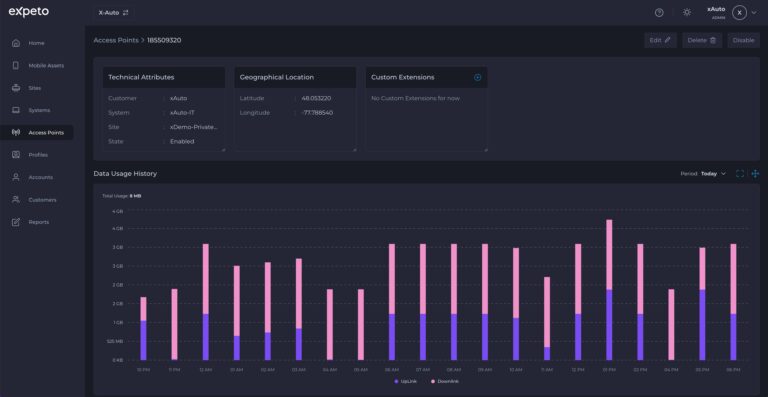This screenshot has width=768, height=397.
Task: Click the Home icon in the sidebar
Action: coord(16,43)
